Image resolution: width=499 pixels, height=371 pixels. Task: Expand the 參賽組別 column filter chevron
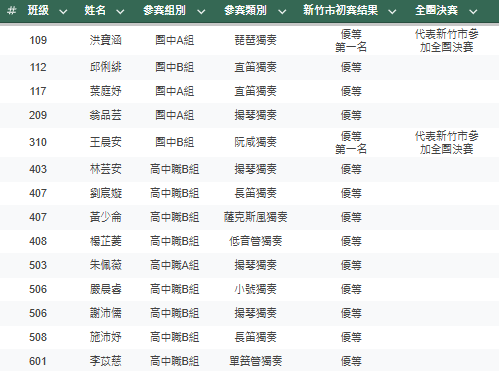(x=201, y=12)
